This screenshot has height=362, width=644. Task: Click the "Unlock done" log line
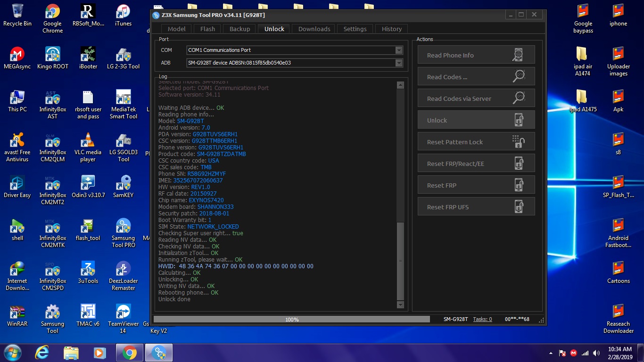point(174,299)
